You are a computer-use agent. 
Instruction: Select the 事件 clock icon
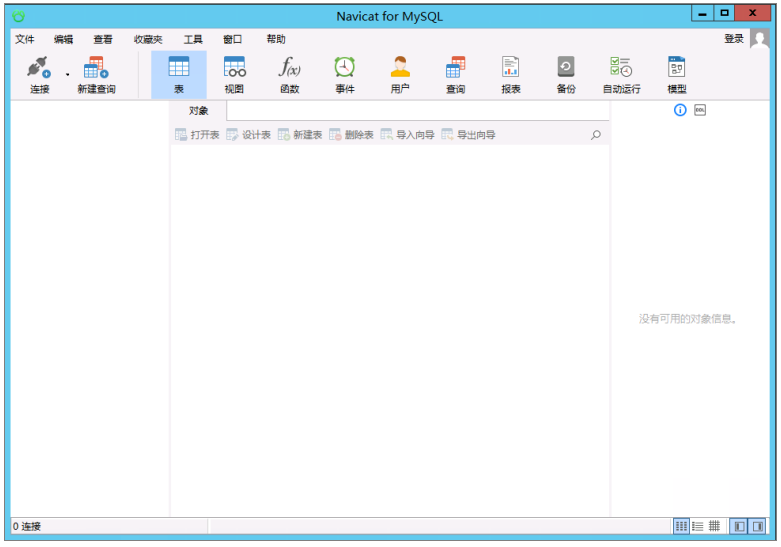345,75
